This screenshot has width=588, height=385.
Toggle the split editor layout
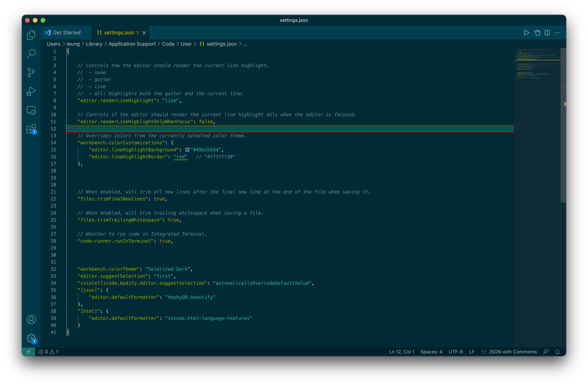click(x=547, y=33)
